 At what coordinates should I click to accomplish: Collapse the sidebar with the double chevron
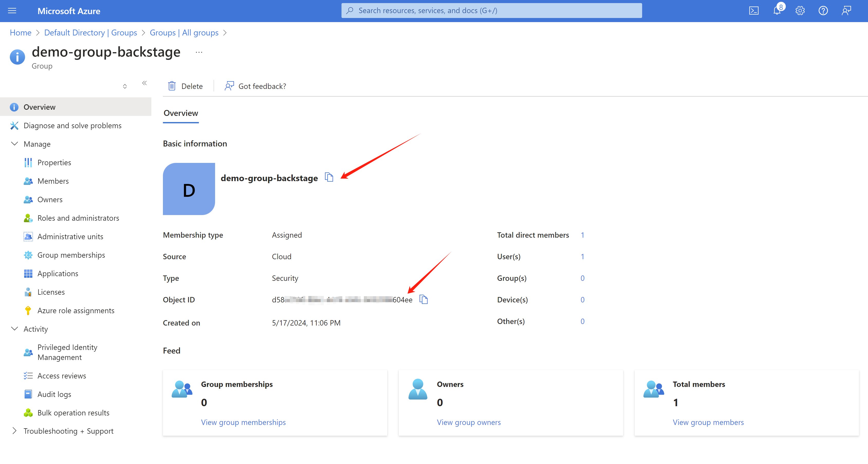click(x=144, y=83)
